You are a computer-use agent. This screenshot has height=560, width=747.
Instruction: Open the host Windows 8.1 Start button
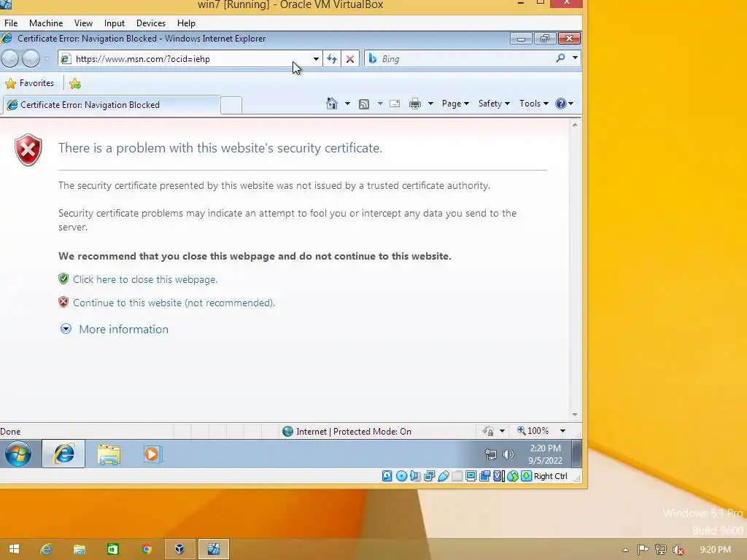tap(14, 549)
